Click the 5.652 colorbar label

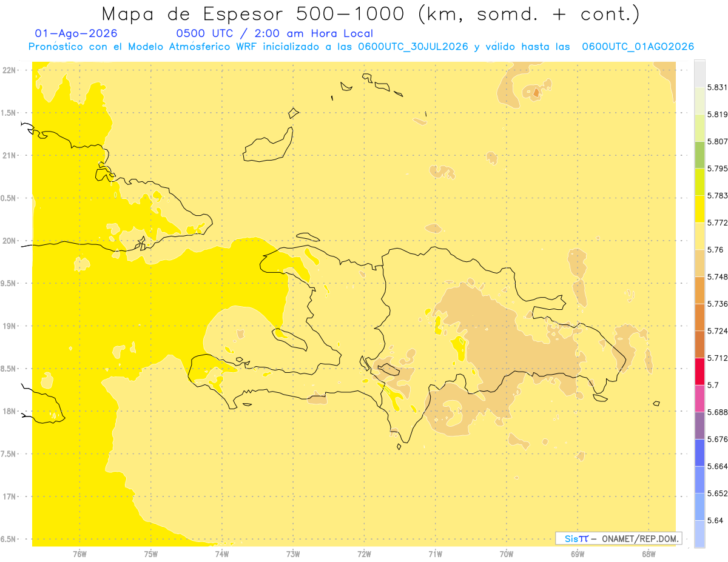[x=717, y=493]
